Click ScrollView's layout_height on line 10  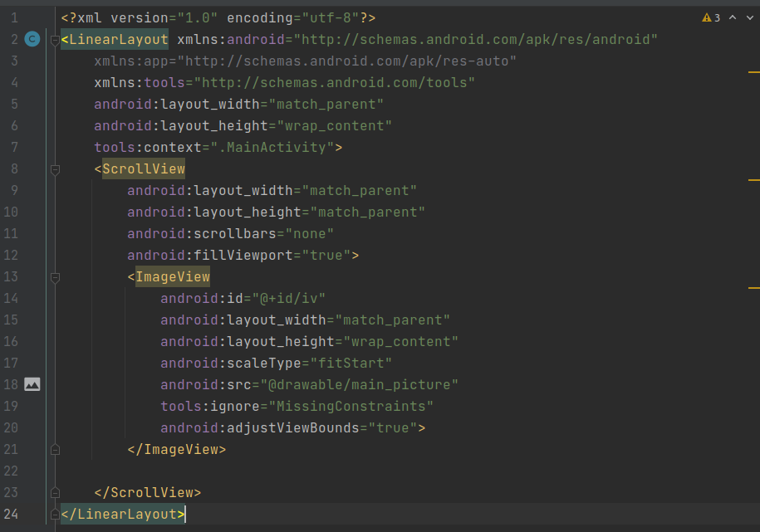point(277,212)
